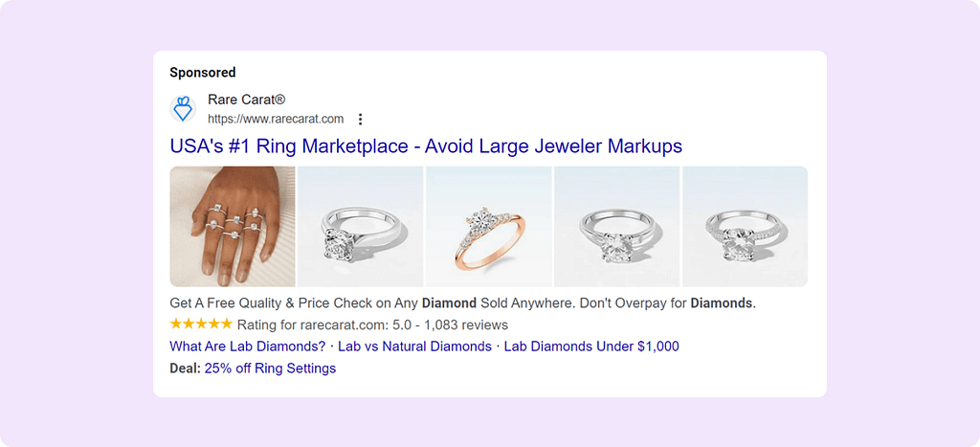Click the 25% off Ring Settings deal

click(270, 369)
